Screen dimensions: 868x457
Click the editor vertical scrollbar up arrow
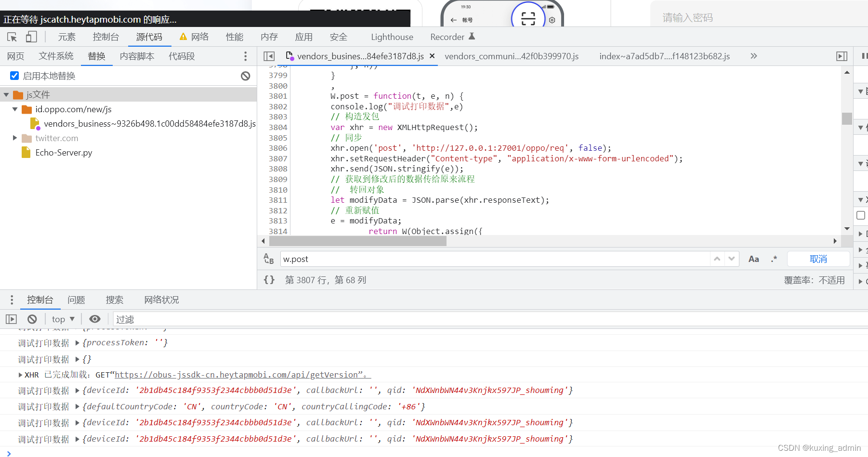847,72
